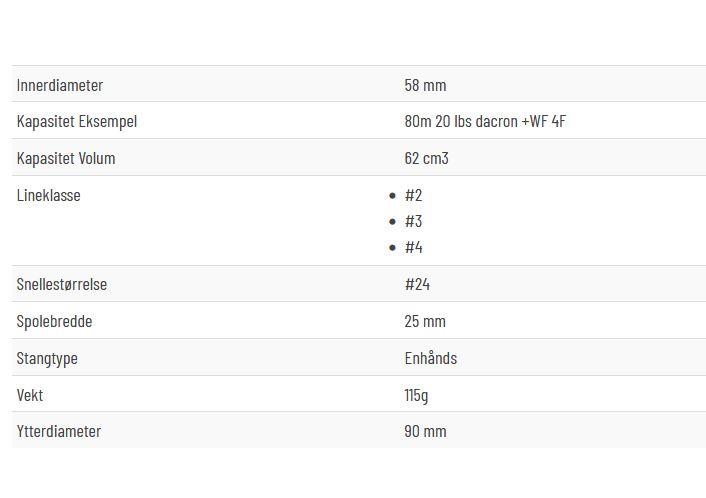Click the #2 line class item
706x498 pixels.
(x=413, y=195)
